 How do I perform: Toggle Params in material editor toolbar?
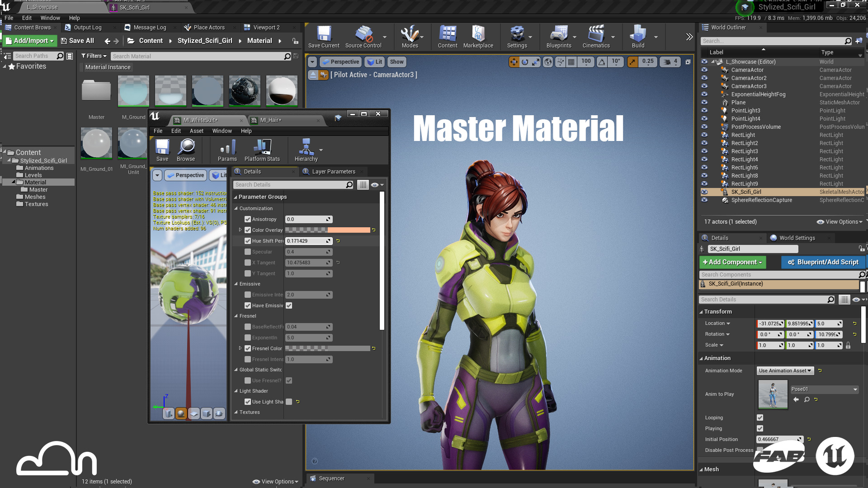[x=227, y=150]
